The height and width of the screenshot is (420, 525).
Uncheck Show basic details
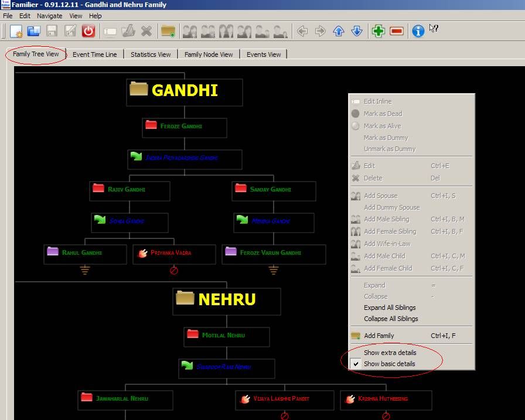point(391,364)
